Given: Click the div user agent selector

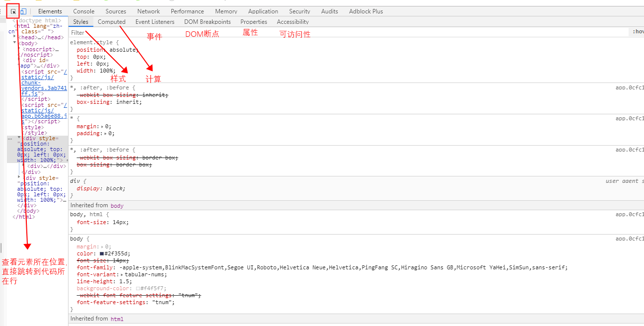Looking at the screenshot, I should 78,181.
